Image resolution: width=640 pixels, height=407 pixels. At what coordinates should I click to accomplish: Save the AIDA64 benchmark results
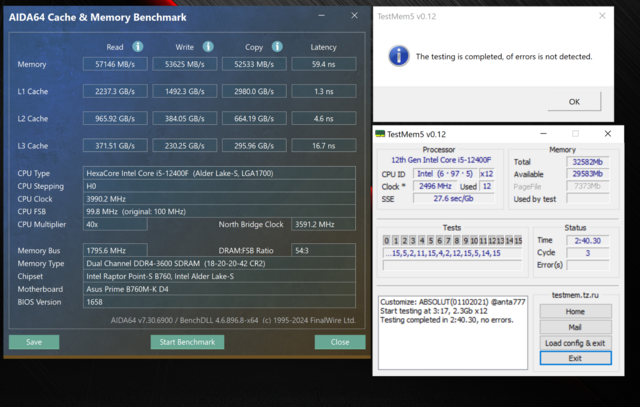34,342
